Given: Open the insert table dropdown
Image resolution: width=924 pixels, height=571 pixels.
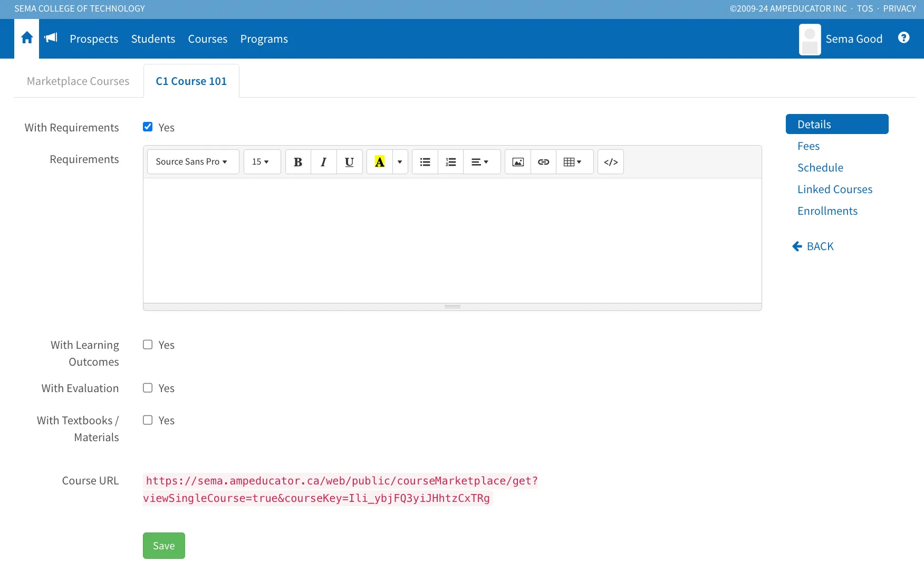Looking at the screenshot, I should tap(574, 162).
